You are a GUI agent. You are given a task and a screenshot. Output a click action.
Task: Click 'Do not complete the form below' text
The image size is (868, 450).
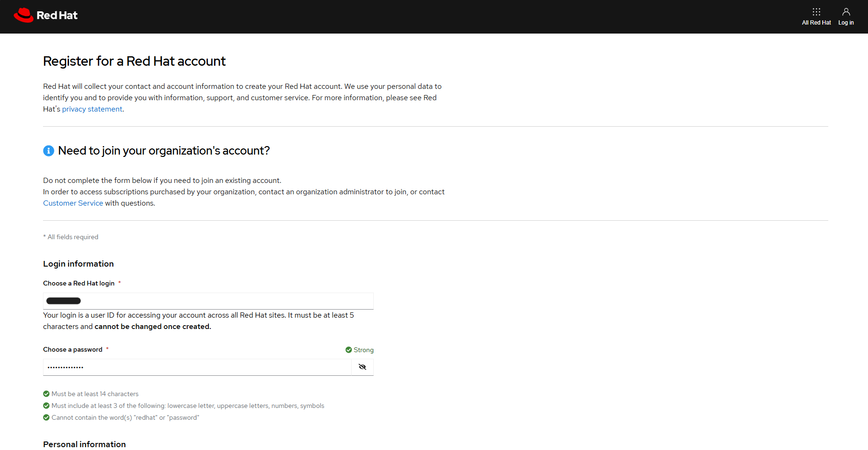pyautogui.click(x=162, y=181)
